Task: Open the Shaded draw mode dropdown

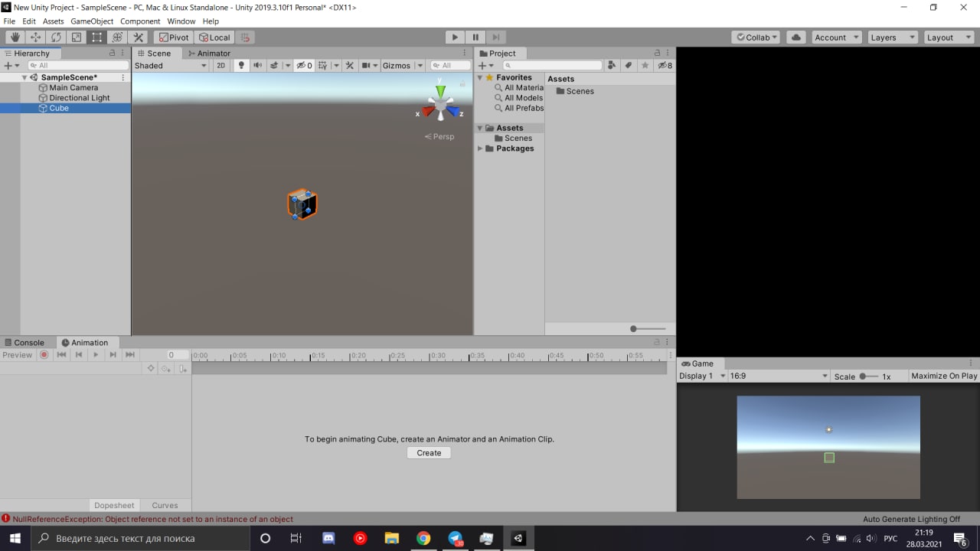Action: [171, 65]
